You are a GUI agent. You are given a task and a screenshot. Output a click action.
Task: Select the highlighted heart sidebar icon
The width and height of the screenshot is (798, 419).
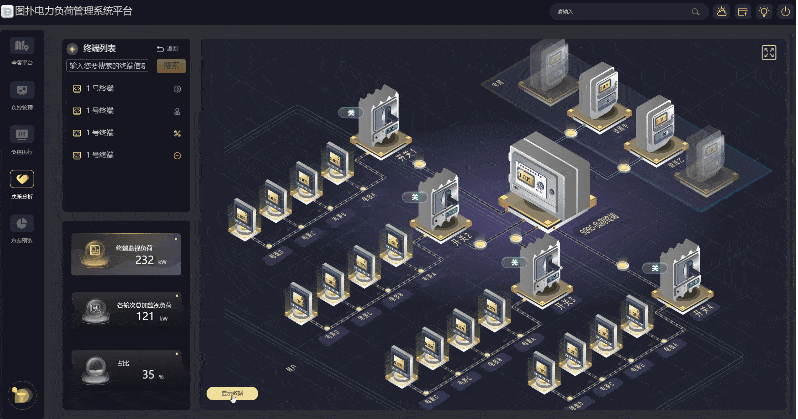pos(22,179)
